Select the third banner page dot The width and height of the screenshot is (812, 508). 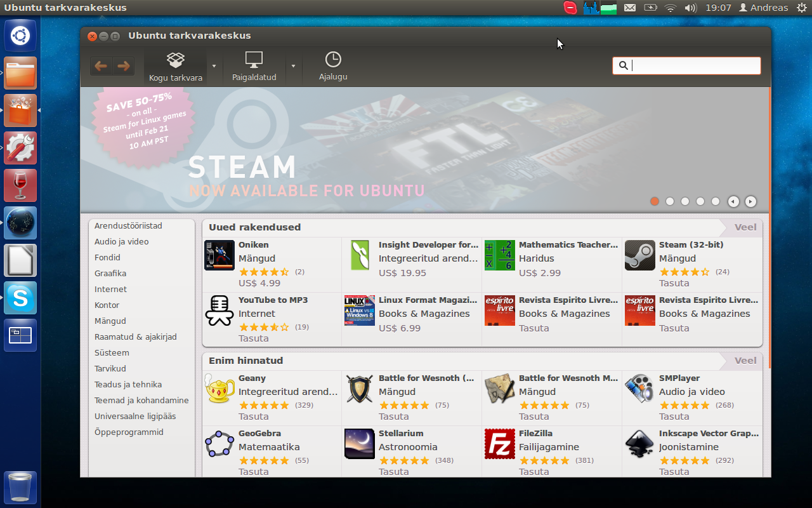point(685,201)
